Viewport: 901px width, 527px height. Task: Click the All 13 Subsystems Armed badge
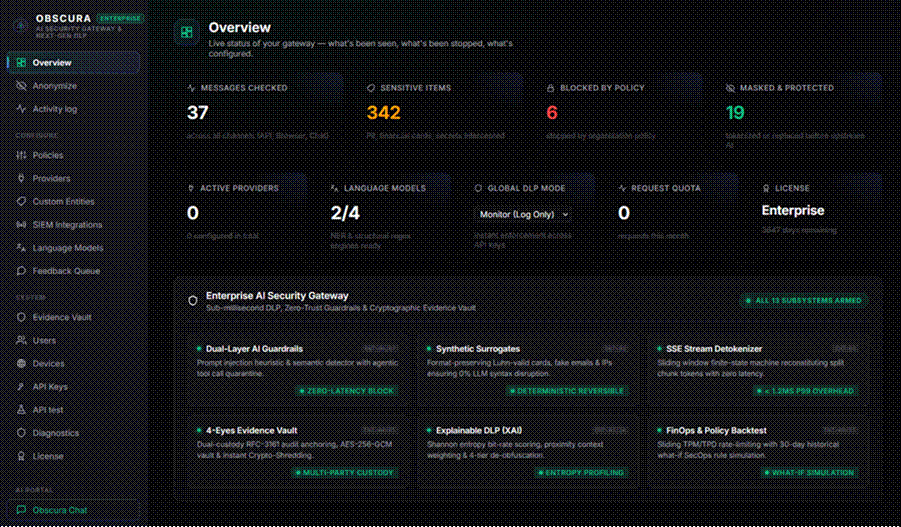804,301
